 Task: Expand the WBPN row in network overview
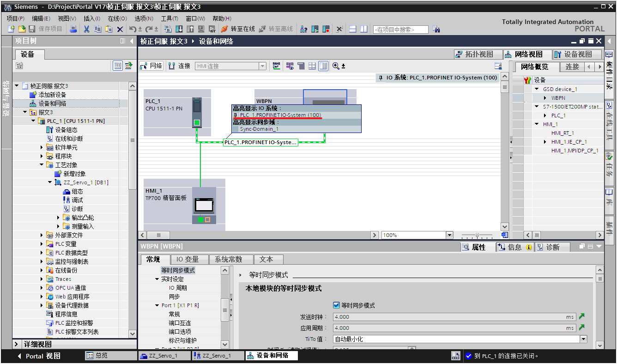tap(545, 98)
